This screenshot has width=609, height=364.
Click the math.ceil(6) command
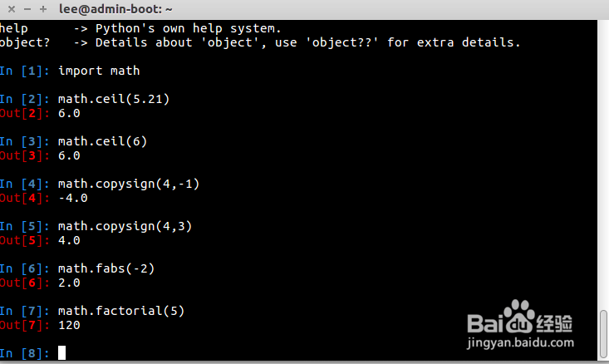[x=102, y=141]
